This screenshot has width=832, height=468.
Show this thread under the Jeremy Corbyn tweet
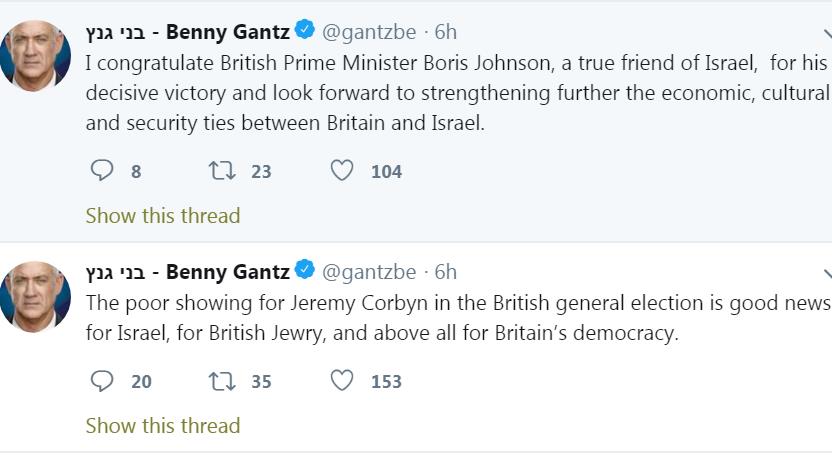click(163, 425)
